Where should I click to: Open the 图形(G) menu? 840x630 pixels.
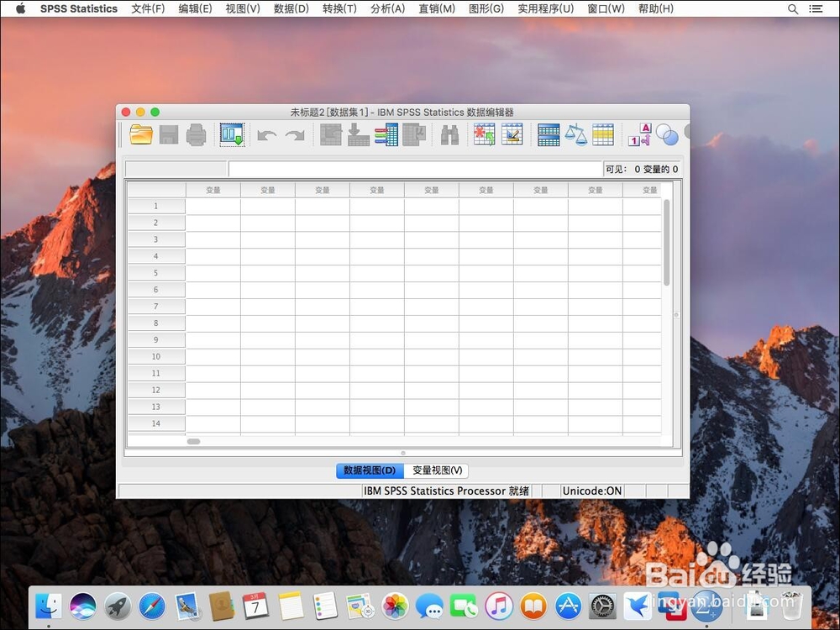click(x=486, y=8)
